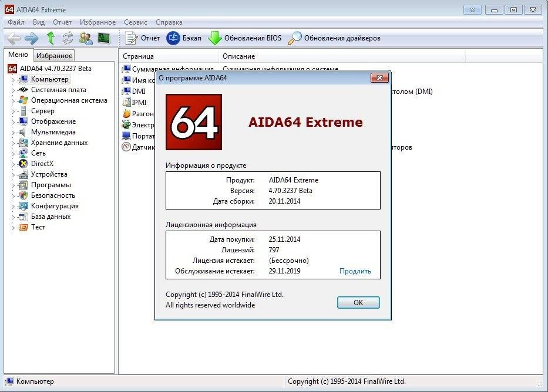Click the large red 64 logo
This screenshot has width=548, height=392.
tap(194, 122)
